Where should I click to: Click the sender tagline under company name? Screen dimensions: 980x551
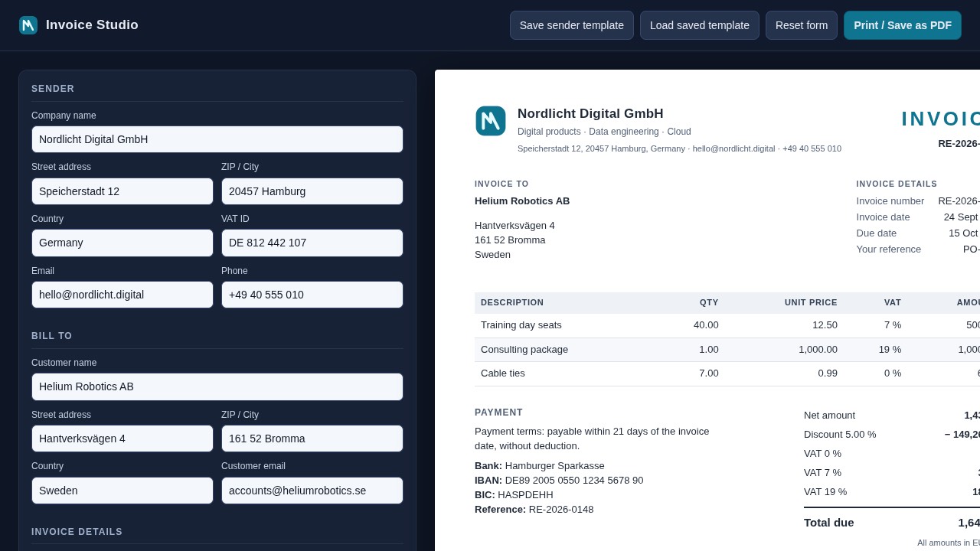coord(604,132)
